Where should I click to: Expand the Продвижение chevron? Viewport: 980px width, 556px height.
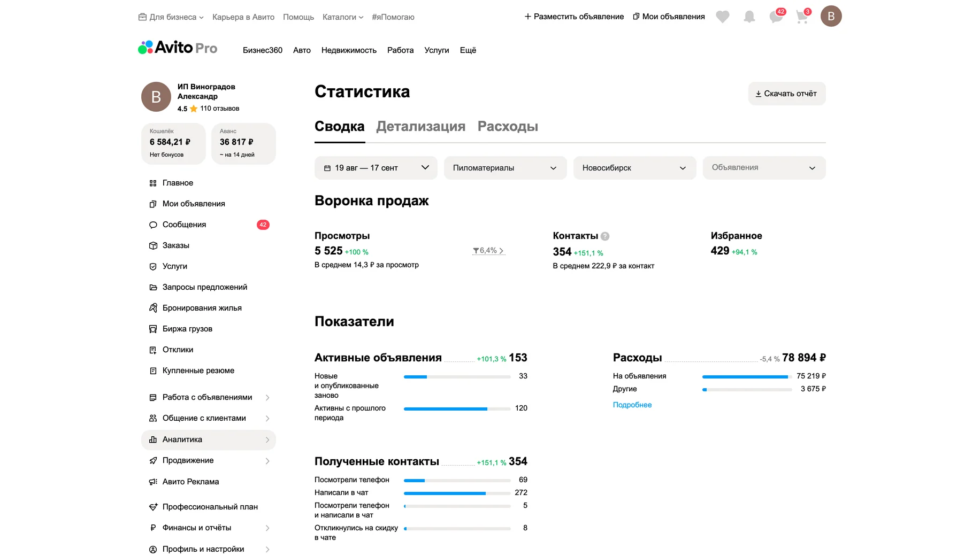(267, 461)
